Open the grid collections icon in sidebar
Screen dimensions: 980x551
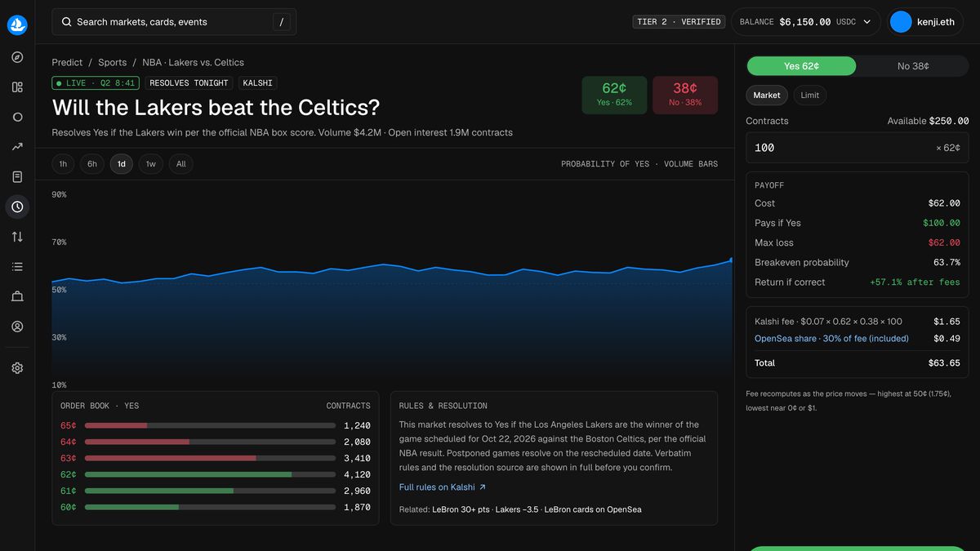(17, 87)
